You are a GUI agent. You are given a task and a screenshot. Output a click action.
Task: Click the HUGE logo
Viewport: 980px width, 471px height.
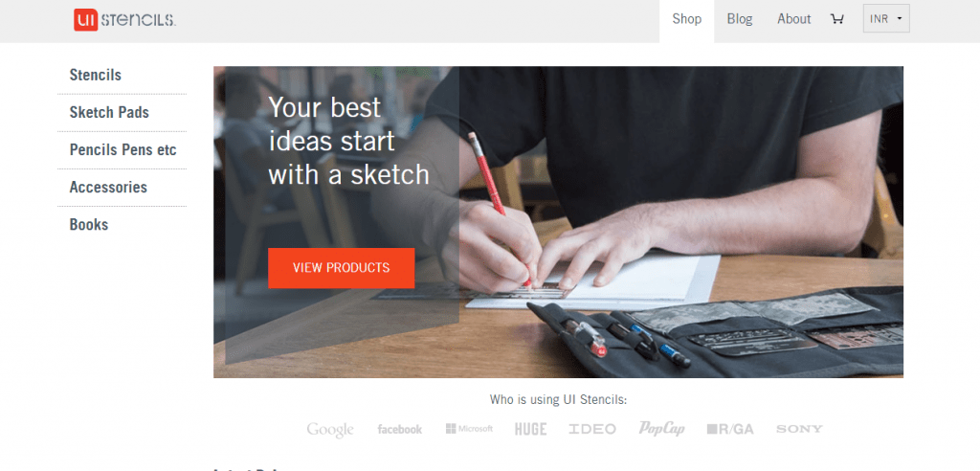(530, 429)
